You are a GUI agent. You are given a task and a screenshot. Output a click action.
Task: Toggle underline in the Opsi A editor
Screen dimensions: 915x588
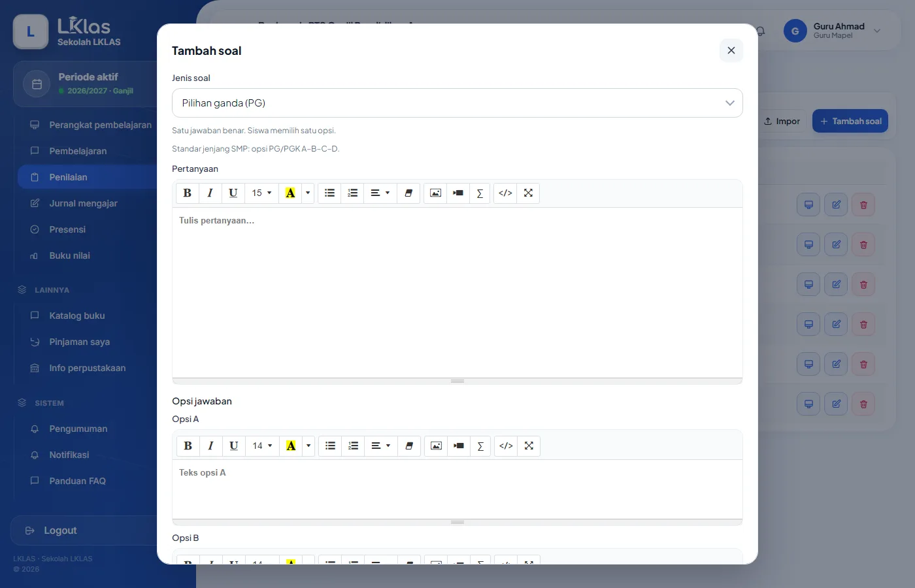[233, 446]
